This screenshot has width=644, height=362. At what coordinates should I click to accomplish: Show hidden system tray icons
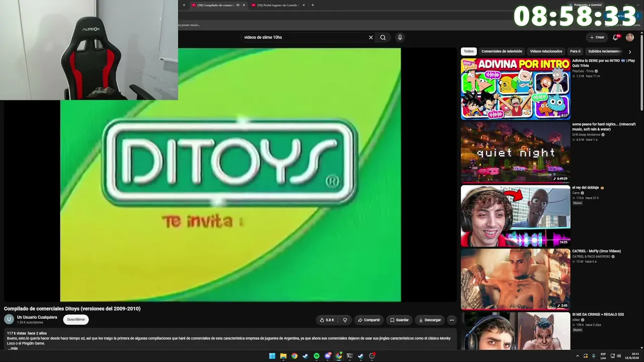point(577,356)
